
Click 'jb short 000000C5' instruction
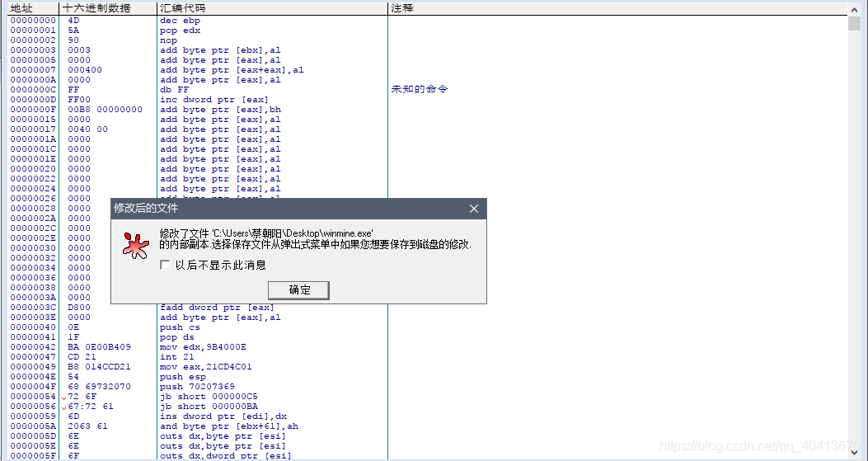(x=209, y=397)
